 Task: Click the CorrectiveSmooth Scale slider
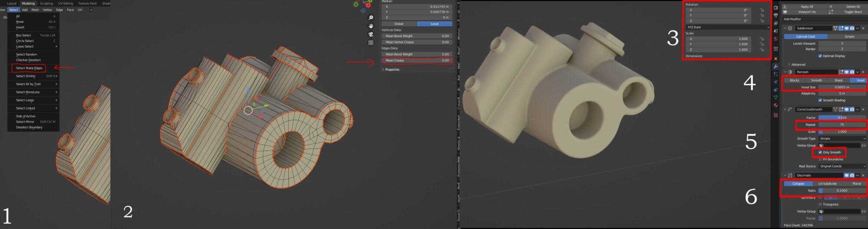842,131
